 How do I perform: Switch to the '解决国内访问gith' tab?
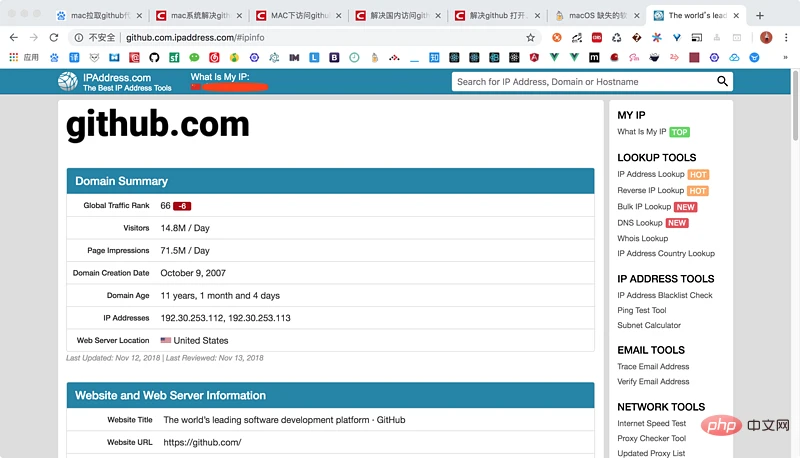click(x=399, y=15)
